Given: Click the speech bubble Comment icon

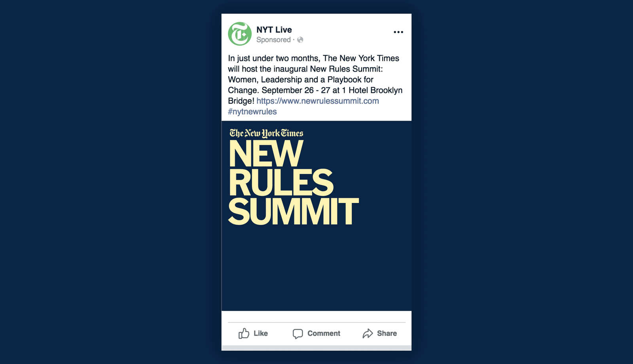Looking at the screenshot, I should pos(298,334).
